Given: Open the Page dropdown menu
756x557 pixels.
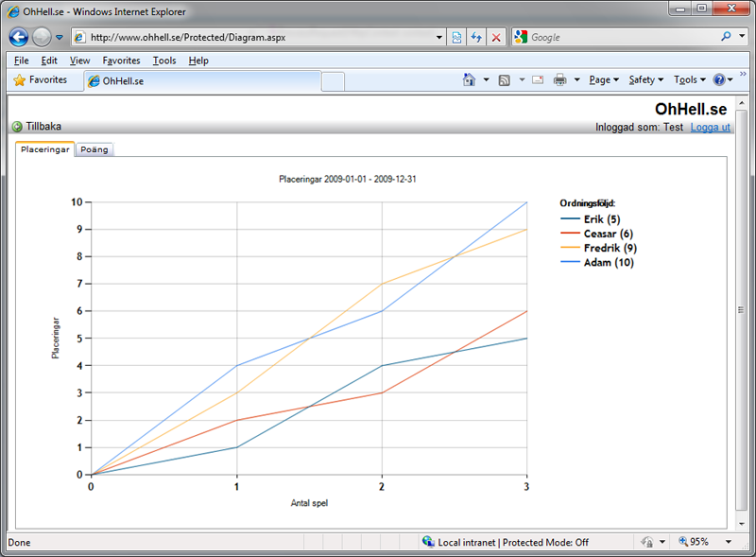Looking at the screenshot, I should pos(604,80).
